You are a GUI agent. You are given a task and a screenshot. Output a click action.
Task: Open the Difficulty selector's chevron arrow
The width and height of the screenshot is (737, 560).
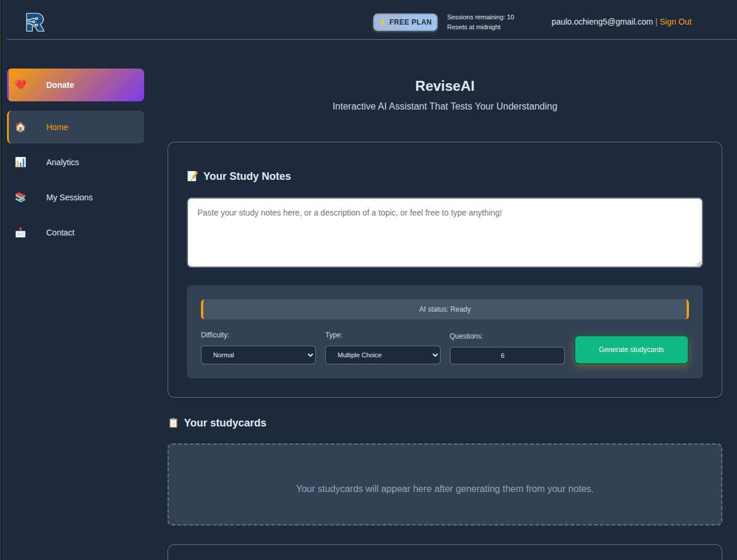310,355
